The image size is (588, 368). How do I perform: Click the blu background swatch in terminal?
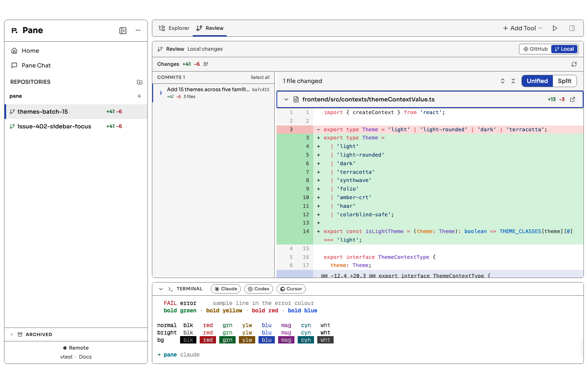267,340
